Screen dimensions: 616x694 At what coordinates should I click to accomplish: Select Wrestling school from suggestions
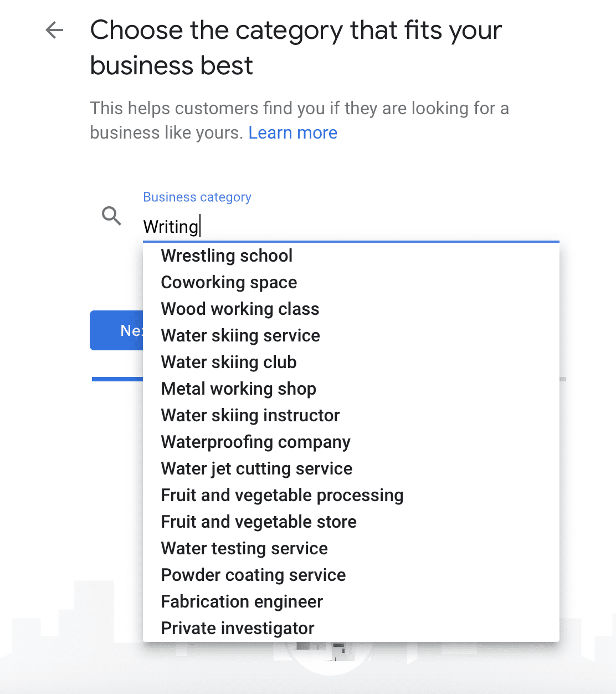pyautogui.click(x=227, y=256)
